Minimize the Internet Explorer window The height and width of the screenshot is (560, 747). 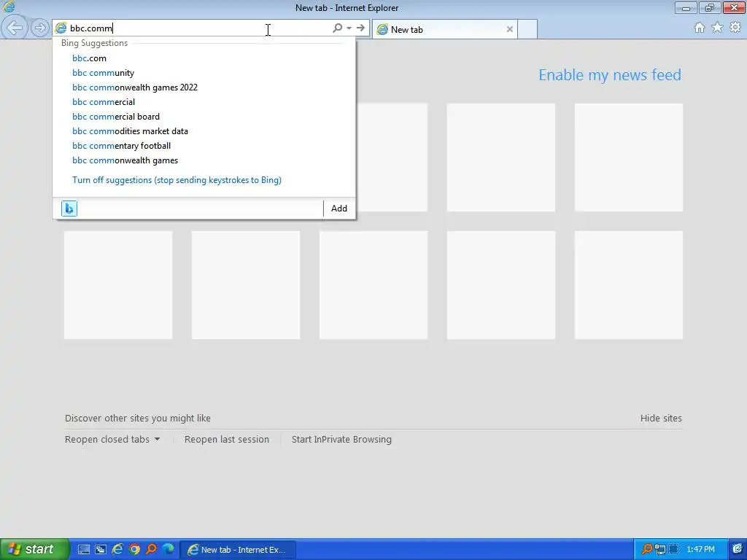tap(686, 7)
